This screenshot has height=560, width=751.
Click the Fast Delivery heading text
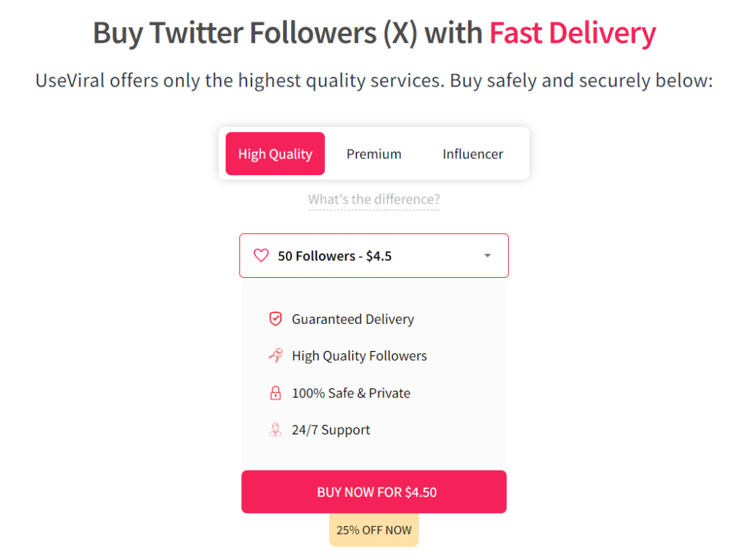click(x=573, y=32)
